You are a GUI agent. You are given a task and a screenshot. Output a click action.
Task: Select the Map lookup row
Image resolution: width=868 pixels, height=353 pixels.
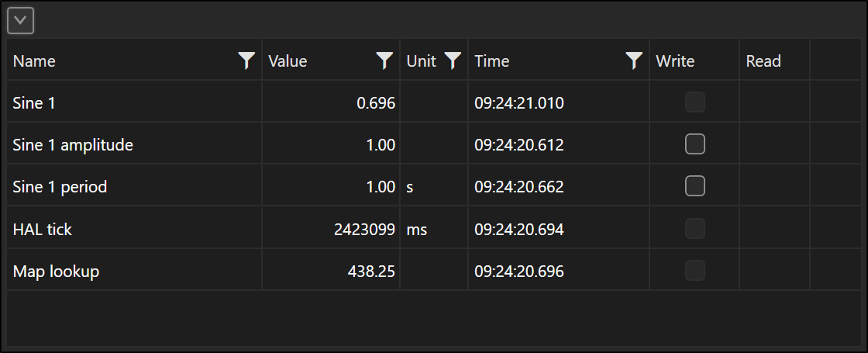tap(433, 271)
